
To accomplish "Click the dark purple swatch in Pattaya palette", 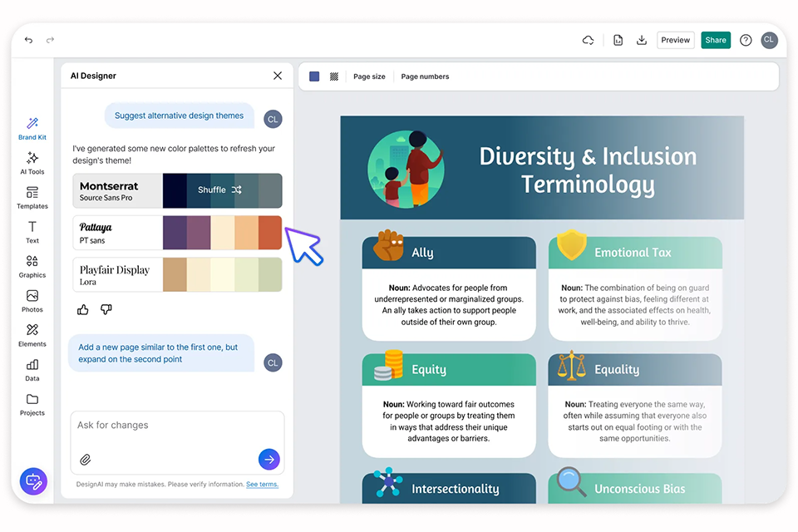I will pyautogui.click(x=175, y=233).
